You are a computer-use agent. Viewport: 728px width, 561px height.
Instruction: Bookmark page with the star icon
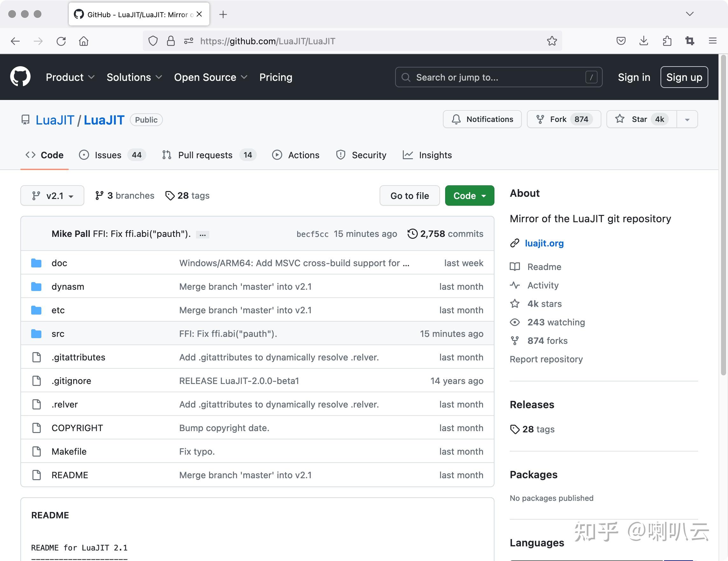[552, 41]
